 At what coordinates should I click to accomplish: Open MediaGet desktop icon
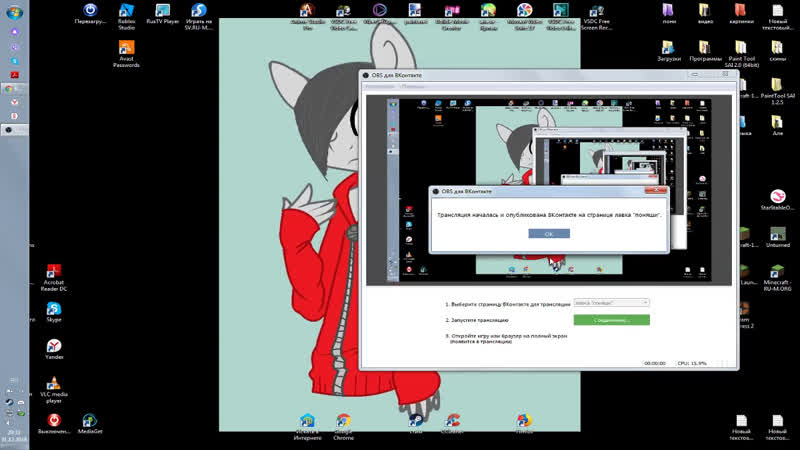90,423
